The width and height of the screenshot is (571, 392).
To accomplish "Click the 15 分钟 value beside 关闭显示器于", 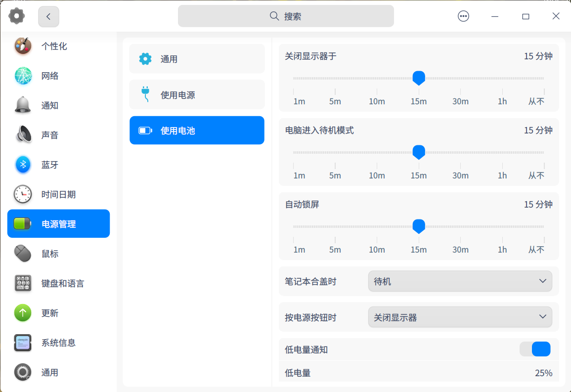I will tap(538, 56).
